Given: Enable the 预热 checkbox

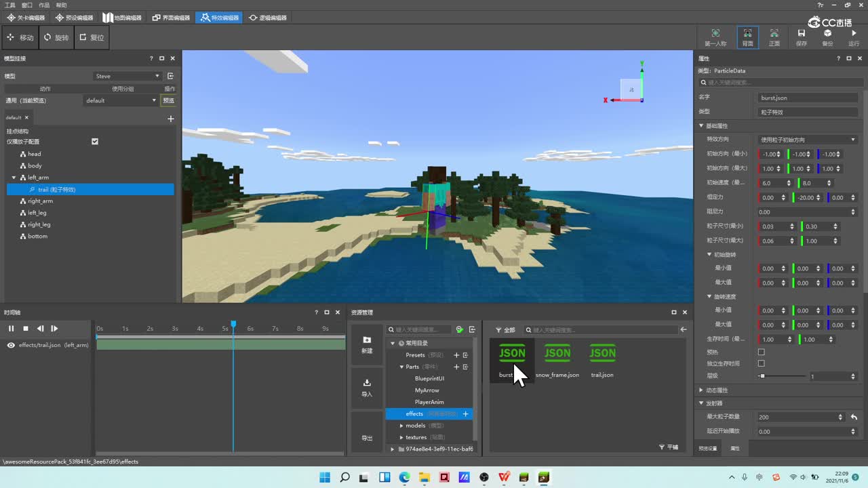Looking at the screenshot, I should [x=761, y=352].
